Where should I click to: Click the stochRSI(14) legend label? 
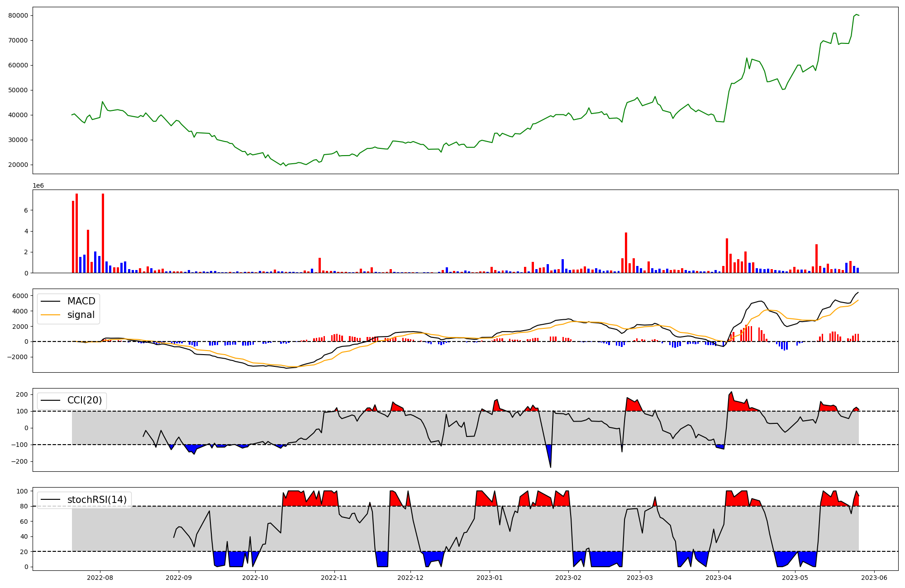(97, 500)
